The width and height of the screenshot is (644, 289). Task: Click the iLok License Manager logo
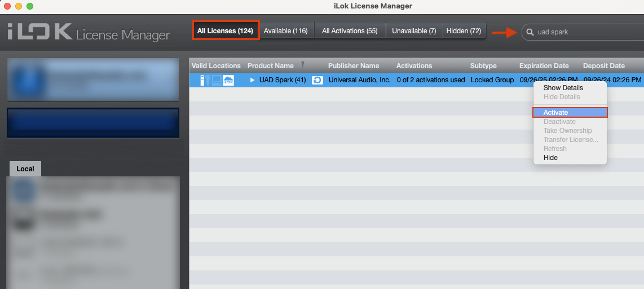(89, 33)
